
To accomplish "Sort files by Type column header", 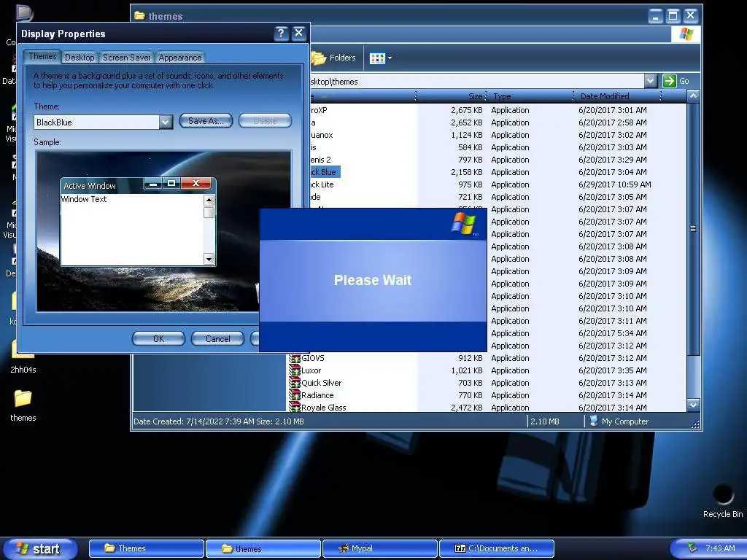I will pos(530,96).
